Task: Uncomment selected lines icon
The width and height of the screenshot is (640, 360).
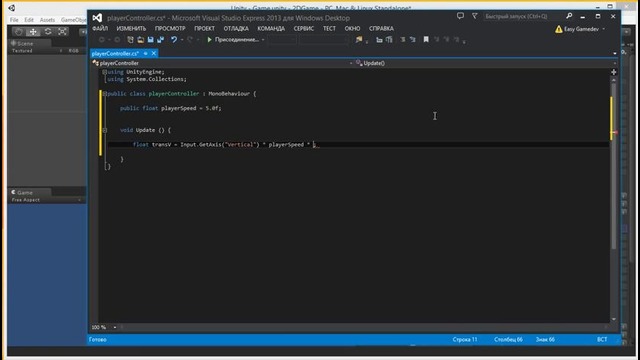Action: 413,40
